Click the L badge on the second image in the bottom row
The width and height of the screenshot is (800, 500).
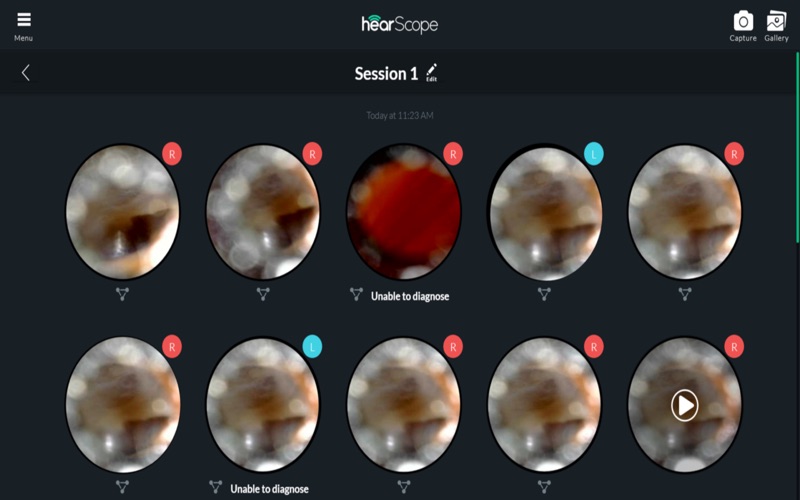click(x=312, y=347)
